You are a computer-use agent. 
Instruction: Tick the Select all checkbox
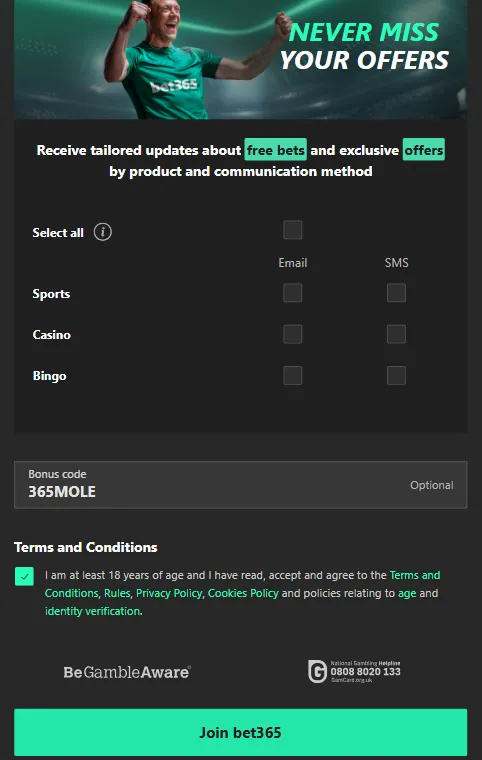pos(292,230)
